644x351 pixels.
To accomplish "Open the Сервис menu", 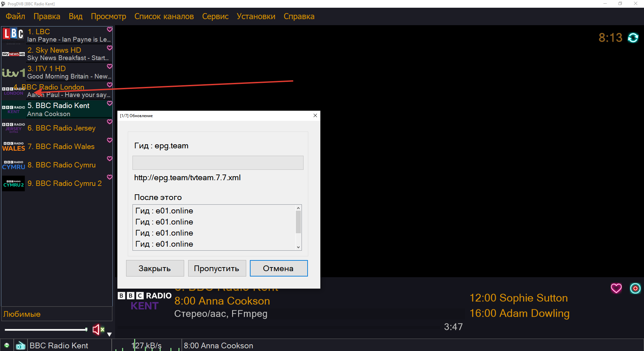I will (215, 16).
